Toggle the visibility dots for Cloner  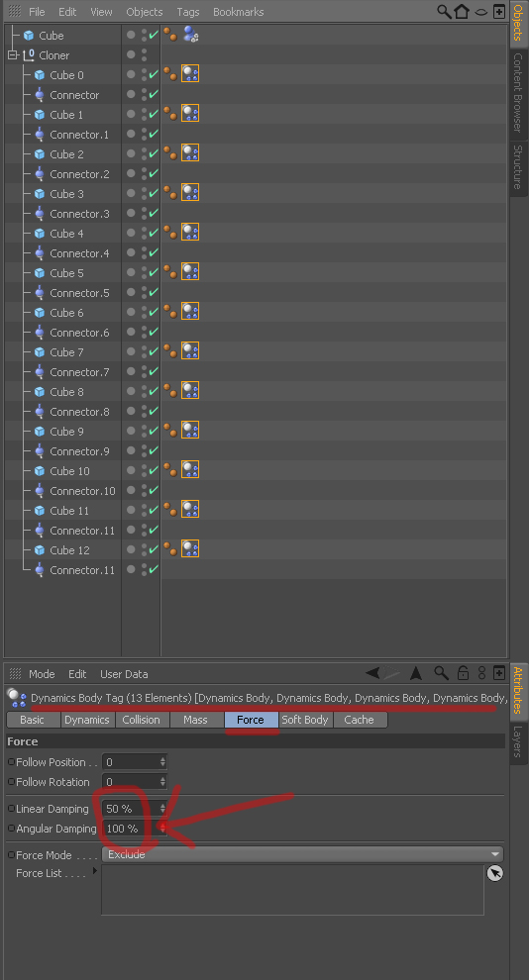pos(145,55)
